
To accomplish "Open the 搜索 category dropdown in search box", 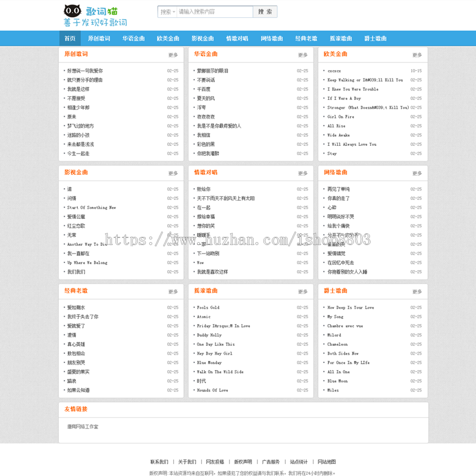I will [168, 12].
